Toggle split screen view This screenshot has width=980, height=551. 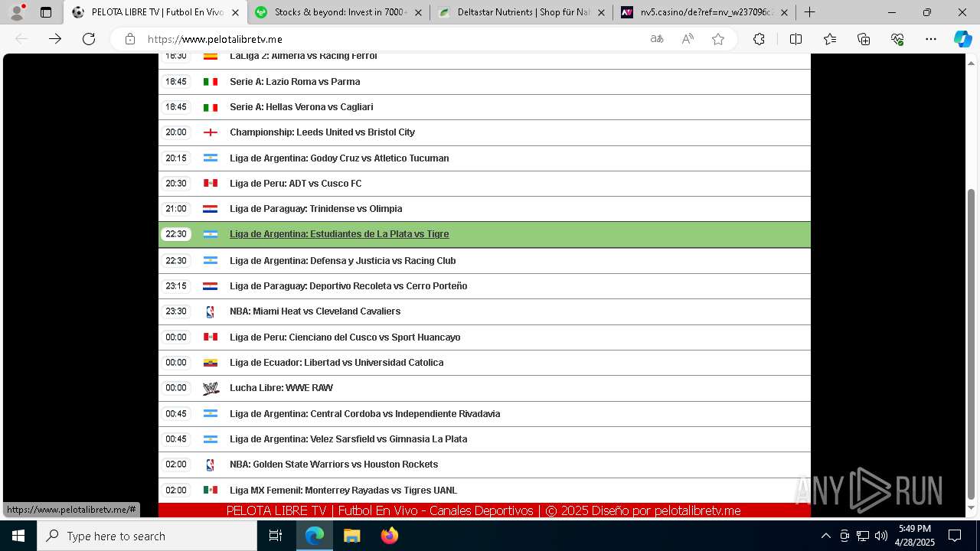[795, 39]
